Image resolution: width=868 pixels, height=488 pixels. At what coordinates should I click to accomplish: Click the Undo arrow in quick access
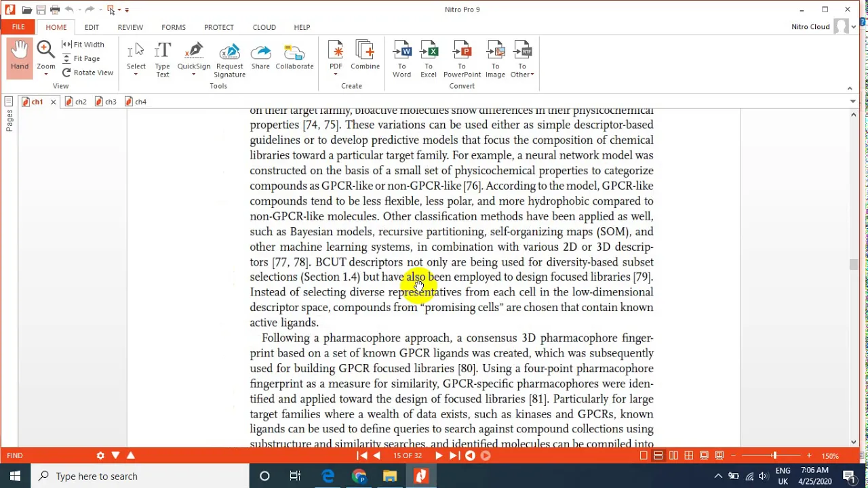click(x=69, y=9)
